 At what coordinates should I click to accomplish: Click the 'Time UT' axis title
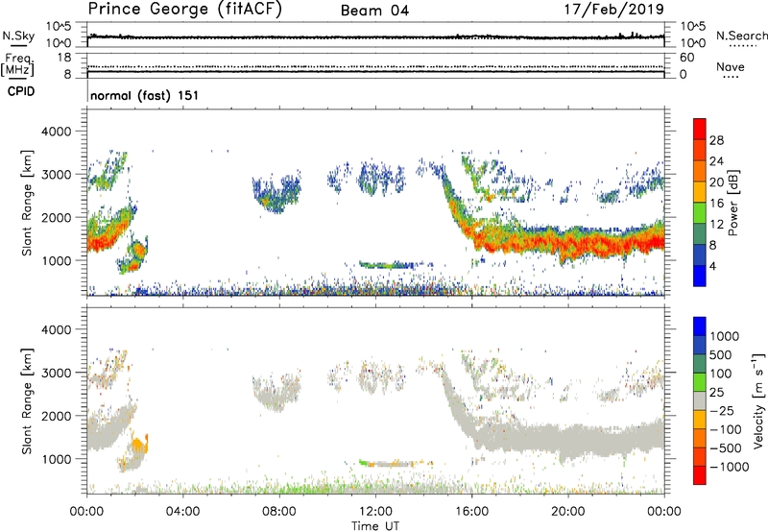tap(375, 526)
